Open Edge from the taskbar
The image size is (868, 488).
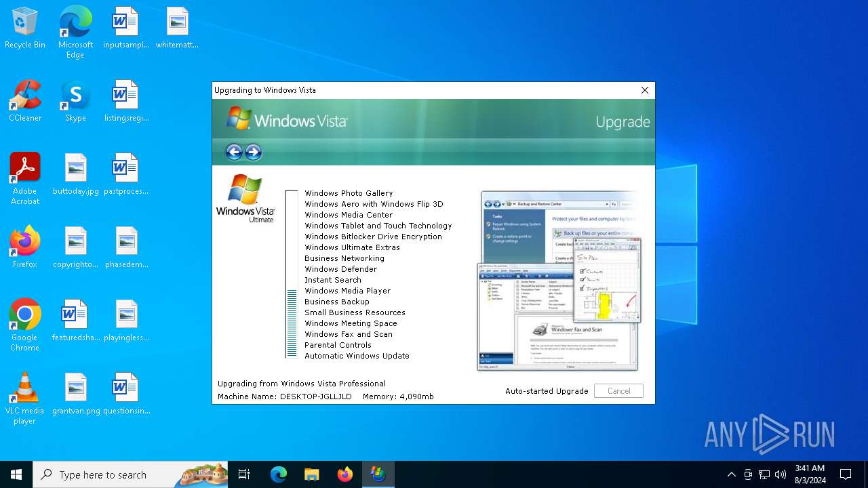point(279,474)
